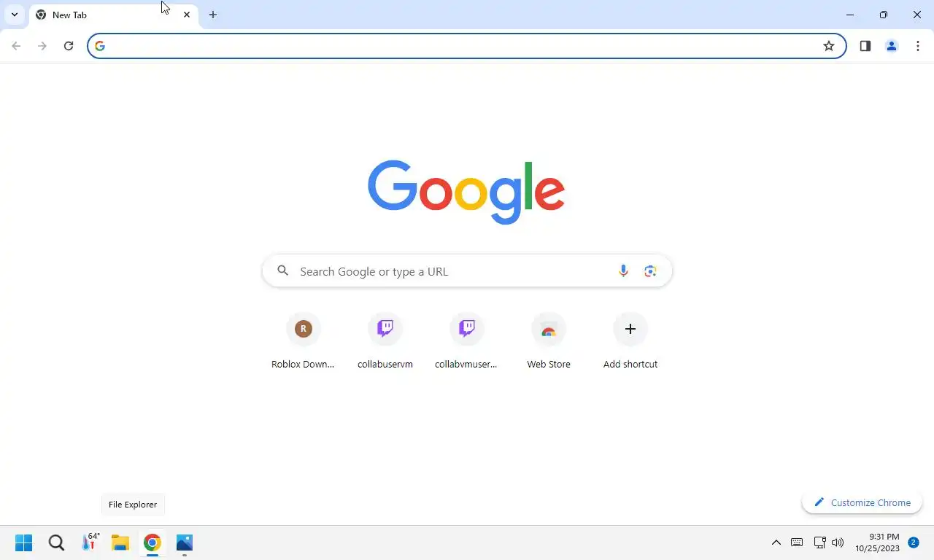Image resolution: width=934 pixels, height=560 pixels.
Task: Open the Chrome side panel
Action: [x=865, y=46]
